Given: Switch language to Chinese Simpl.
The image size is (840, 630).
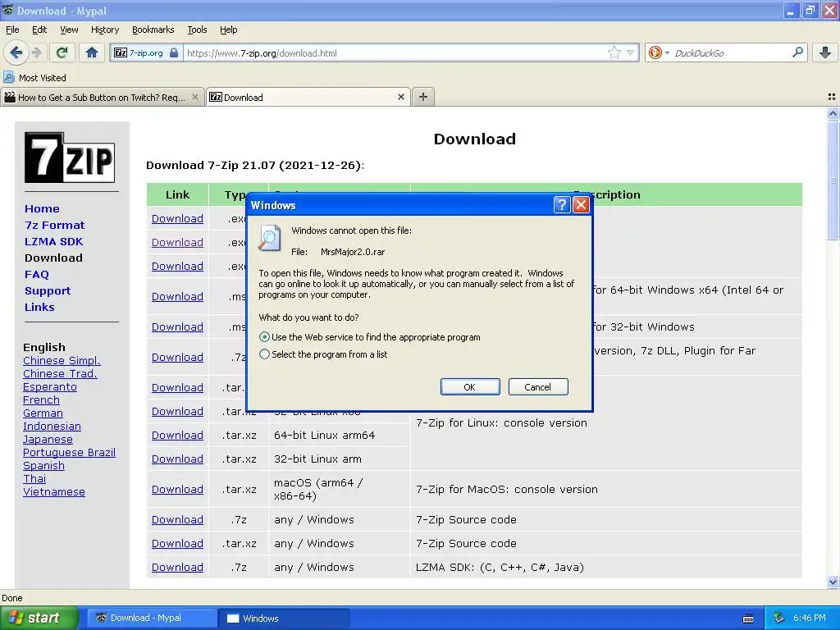Looking at the screenshot, I should click(x=62, y=361).
